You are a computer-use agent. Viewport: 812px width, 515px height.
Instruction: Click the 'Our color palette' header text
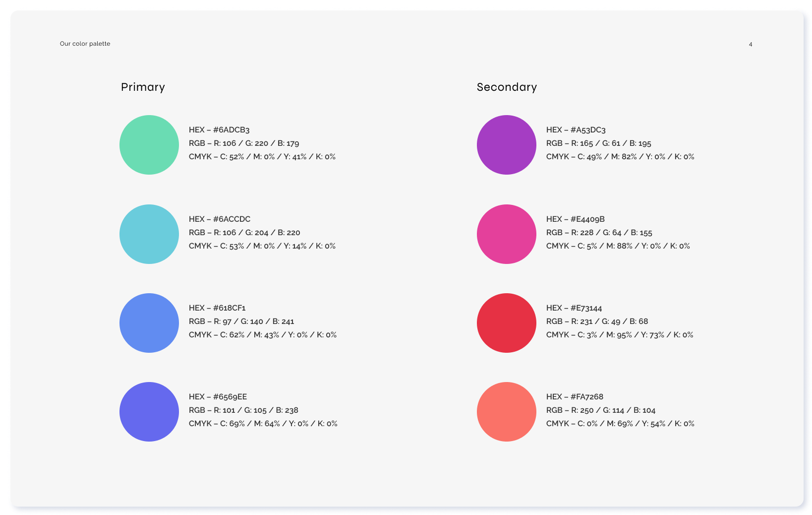(x=85, y=44)
